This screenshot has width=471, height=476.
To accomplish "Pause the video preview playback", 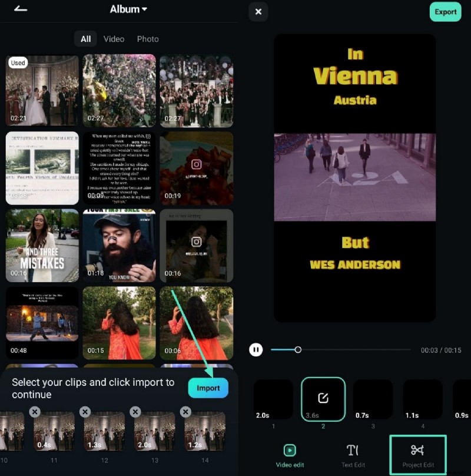I will (x=256, y=349).
